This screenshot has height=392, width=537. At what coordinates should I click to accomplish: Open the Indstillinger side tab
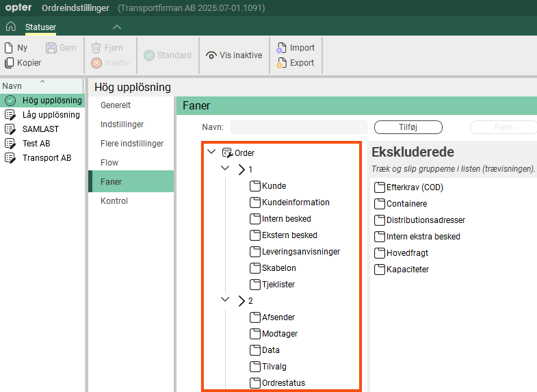click(x=122, y=125)
